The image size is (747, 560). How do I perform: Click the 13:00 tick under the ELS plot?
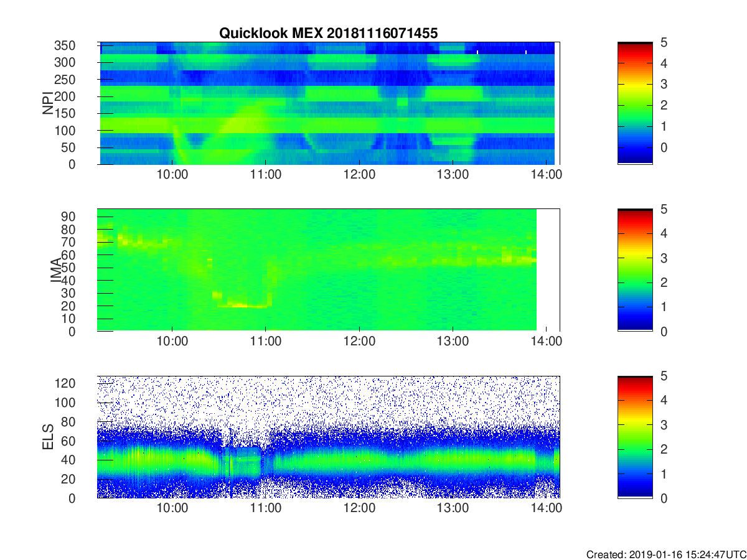click(453, 508)
